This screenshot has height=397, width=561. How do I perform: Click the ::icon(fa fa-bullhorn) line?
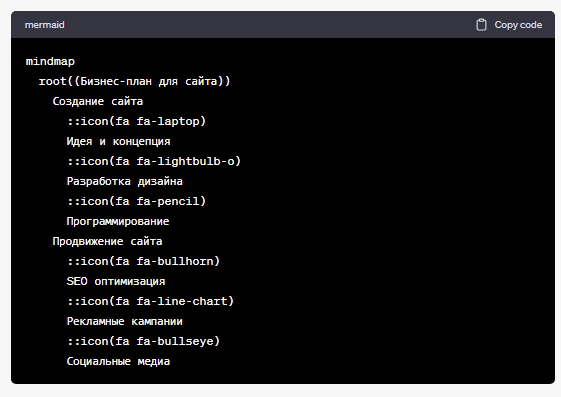143,261
